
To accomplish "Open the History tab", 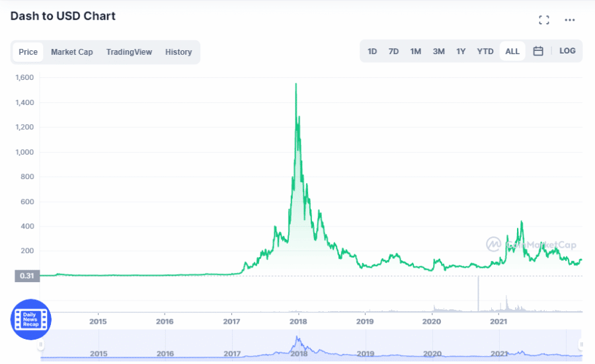I will [178, 52].
